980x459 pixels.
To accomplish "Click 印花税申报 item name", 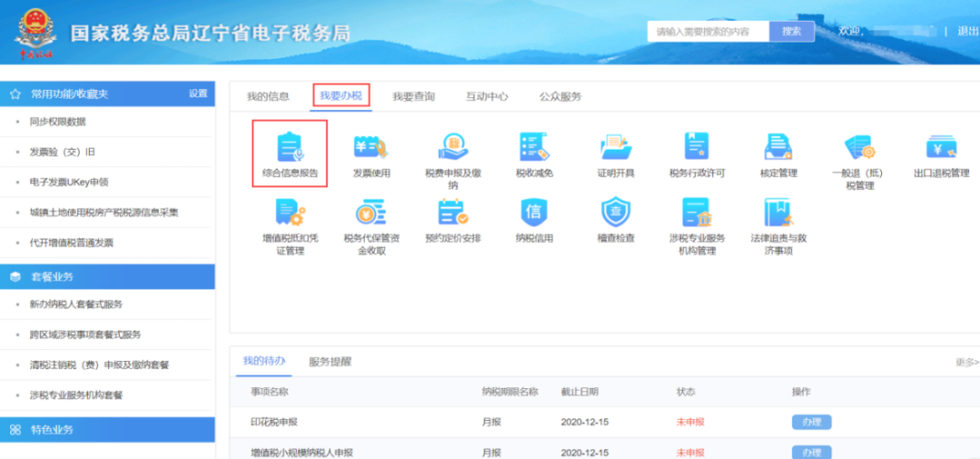I will pyautogui.click(x=274, y=422).
